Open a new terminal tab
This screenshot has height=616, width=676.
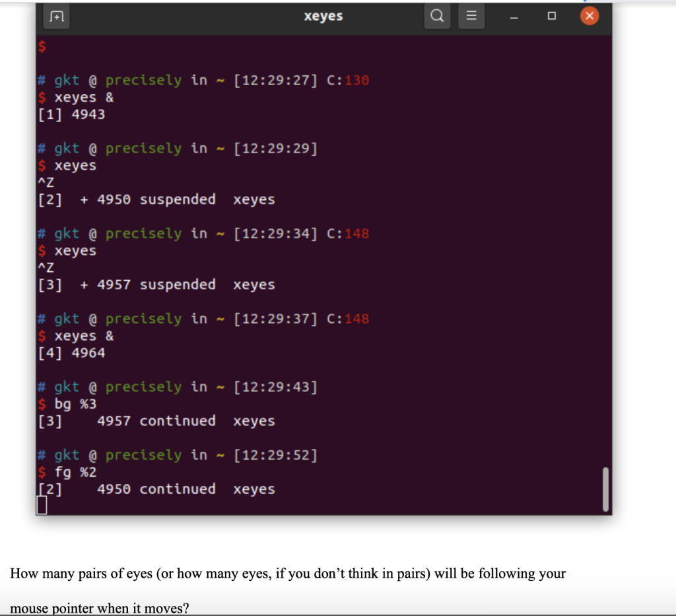point(56,16)
